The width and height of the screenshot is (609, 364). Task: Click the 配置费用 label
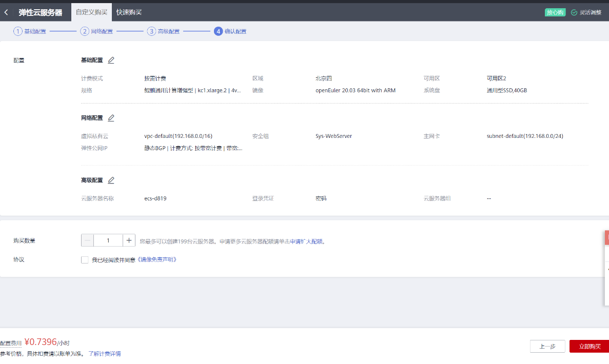click(x=11, y=343)
